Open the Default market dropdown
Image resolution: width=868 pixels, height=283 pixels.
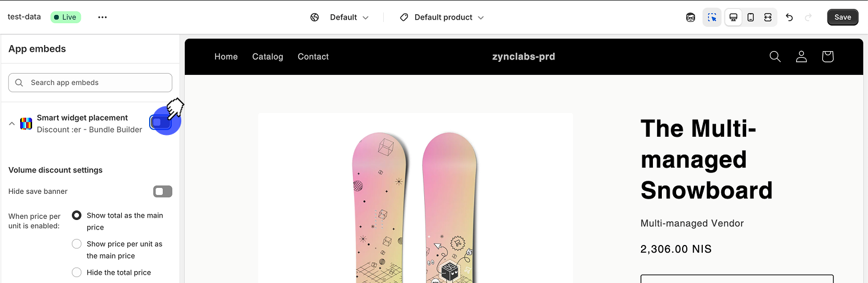(x=340, y=17)
